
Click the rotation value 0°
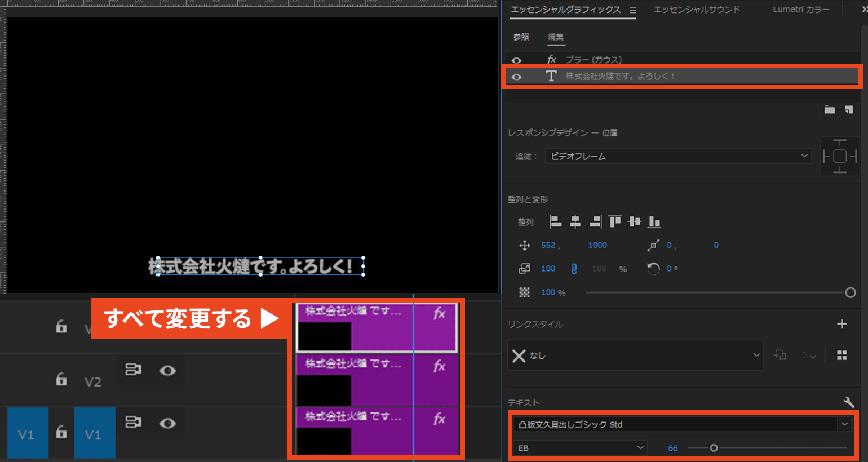coord(672,269)
